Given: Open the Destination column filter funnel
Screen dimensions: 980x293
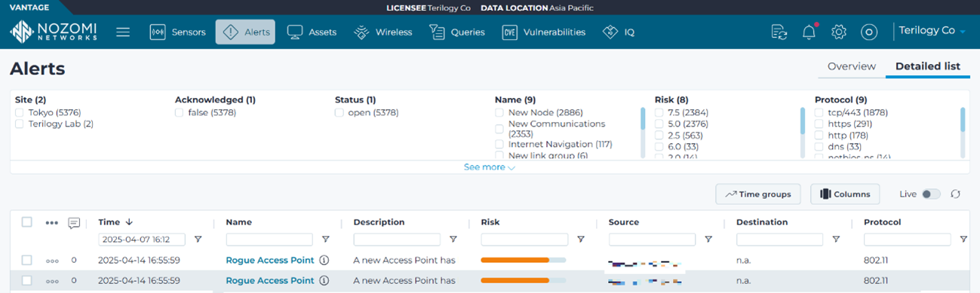Looking at the screenshot, I should (835, 240).
